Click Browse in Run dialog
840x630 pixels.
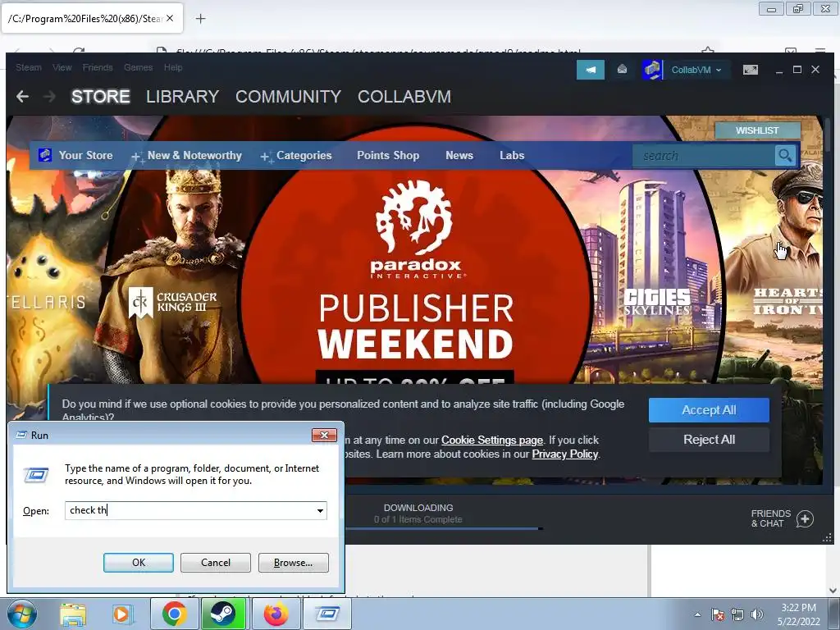293,563
